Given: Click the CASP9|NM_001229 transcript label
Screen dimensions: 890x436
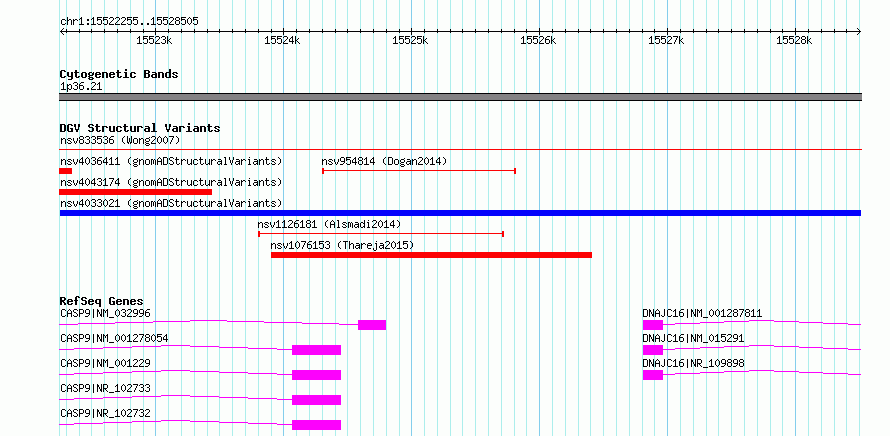Looking at the screenshot, I should pos(106,363).
